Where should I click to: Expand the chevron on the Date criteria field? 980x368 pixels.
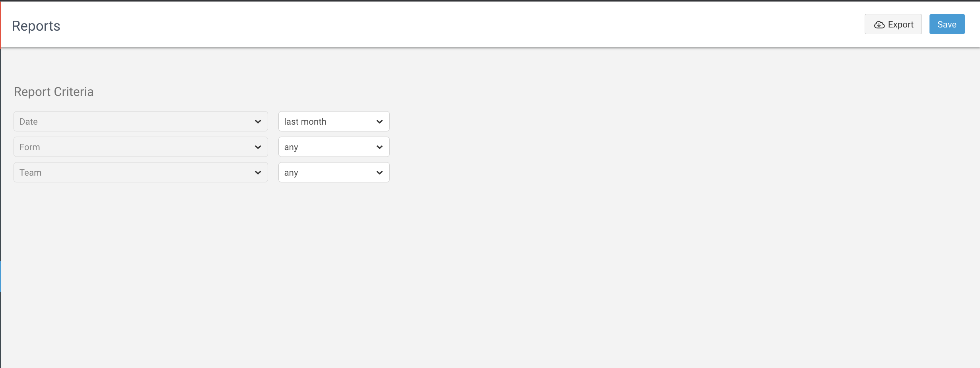pos(258,121)
